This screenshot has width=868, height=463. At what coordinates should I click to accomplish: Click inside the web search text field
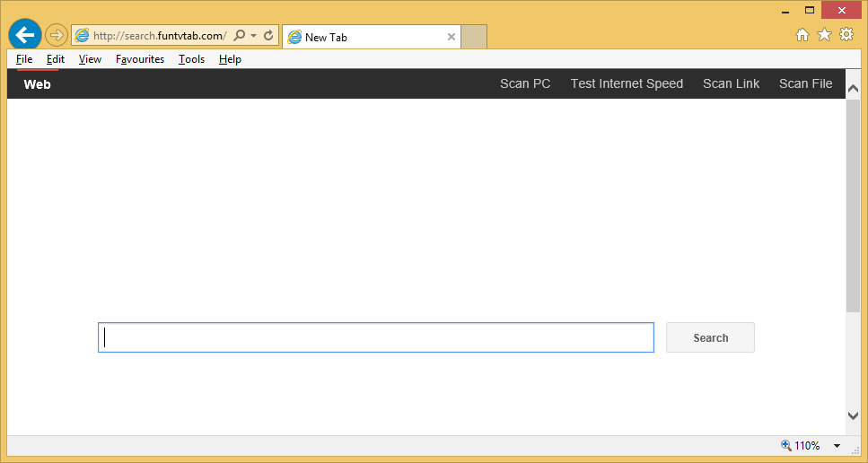point(375,337)
